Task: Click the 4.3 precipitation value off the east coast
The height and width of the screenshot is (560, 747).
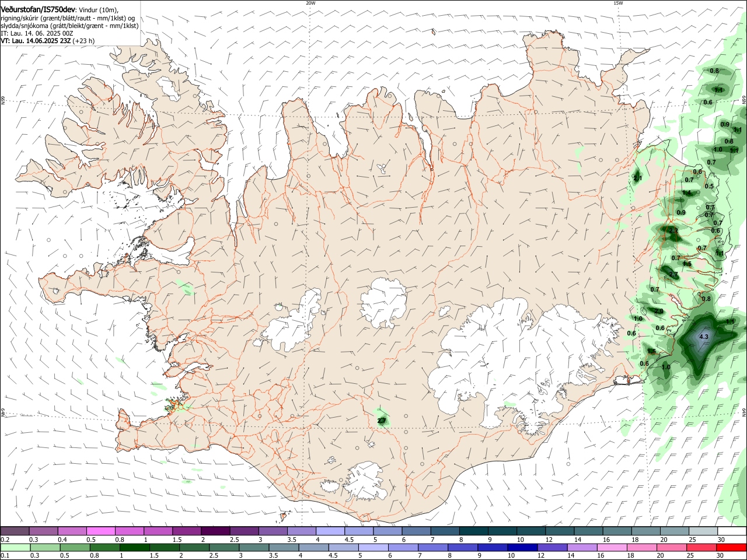Action: [704, 337]
